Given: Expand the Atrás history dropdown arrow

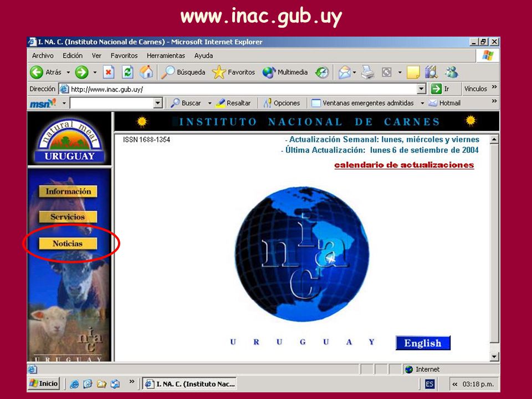Looking at the screenshot, I should point(68,73).
